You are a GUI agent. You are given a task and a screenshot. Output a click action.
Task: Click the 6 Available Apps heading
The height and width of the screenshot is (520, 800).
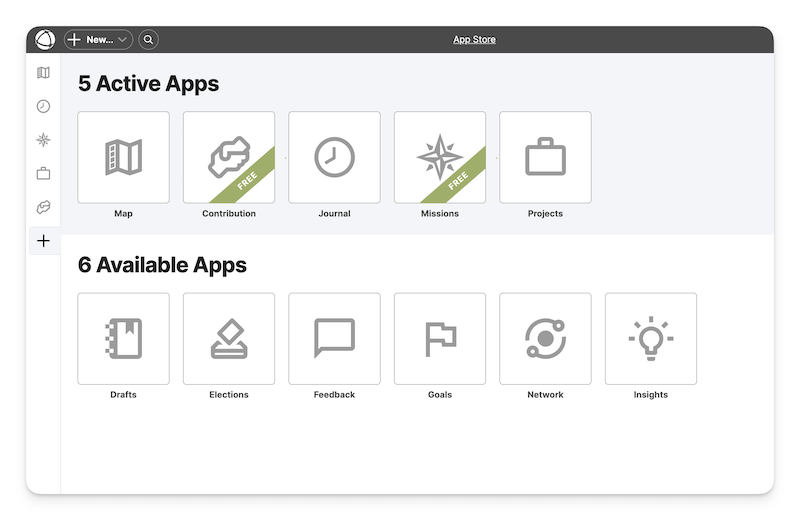click(x=162, y=265)
